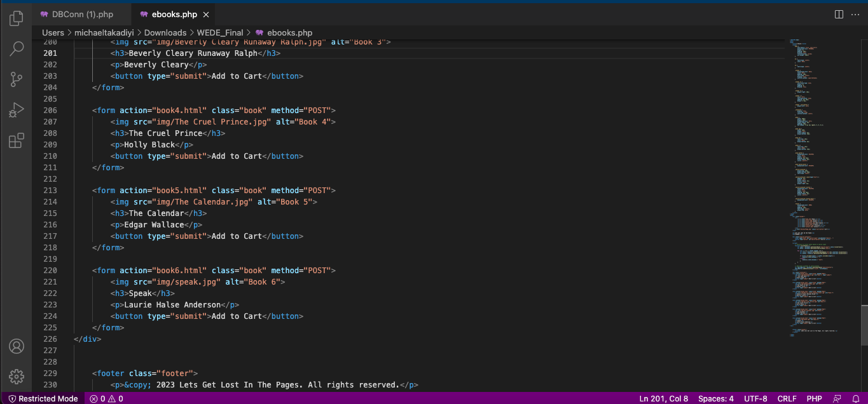Split the editor to the right
This screenshot has height=404, width=868.
pos(839,14)
